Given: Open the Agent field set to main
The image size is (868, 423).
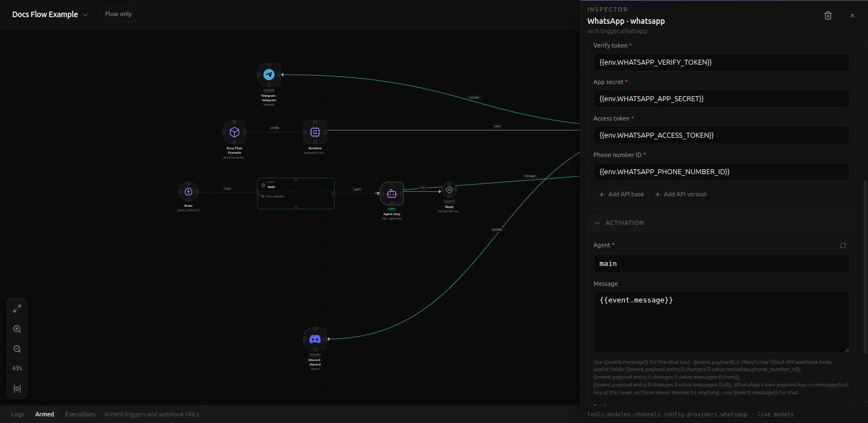Looking at the screenshot, I should click(x=721, y=264).
